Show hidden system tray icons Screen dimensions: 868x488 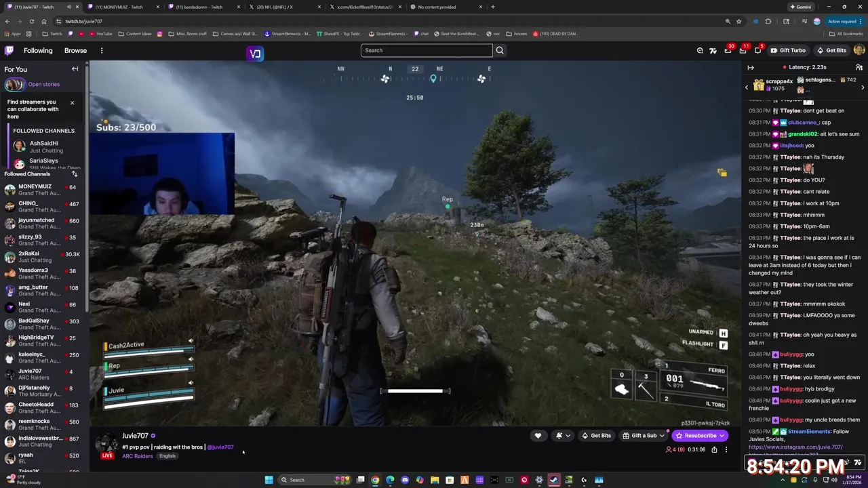coord(783,480)
